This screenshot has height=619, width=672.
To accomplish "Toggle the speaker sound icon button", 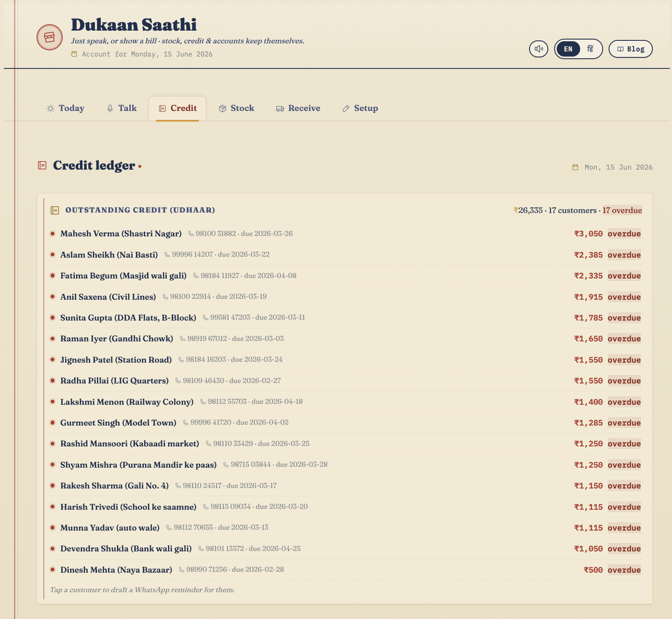I will pyautogui.click(x=539, y=49).
